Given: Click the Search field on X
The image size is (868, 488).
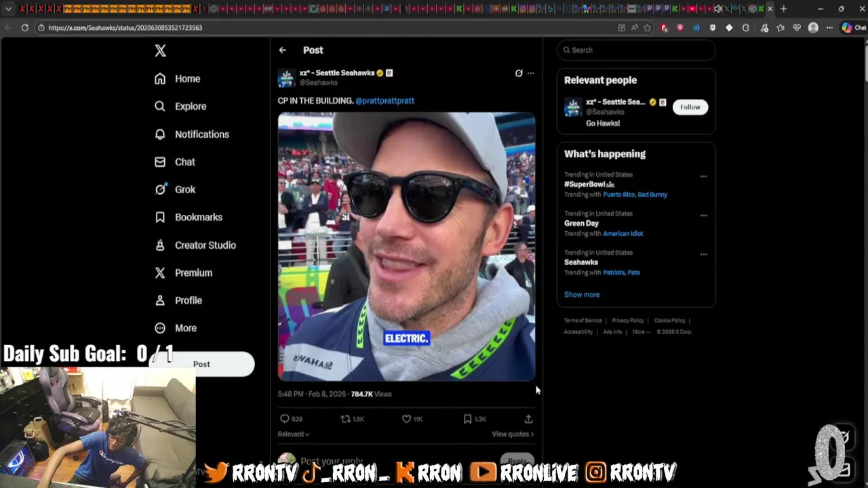Looking at the screenshot, I should [636, 50].
